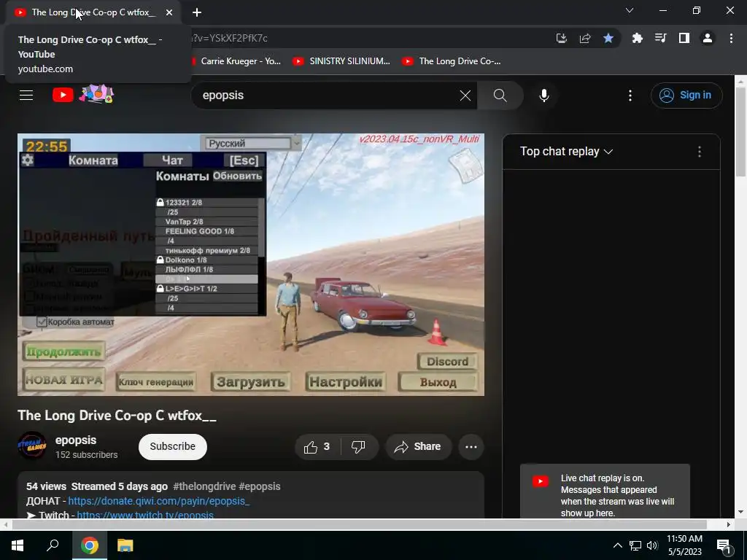Open media control icon in toolbar
Viewport: 747px width, 560px height.
click(x=661, y=38)
